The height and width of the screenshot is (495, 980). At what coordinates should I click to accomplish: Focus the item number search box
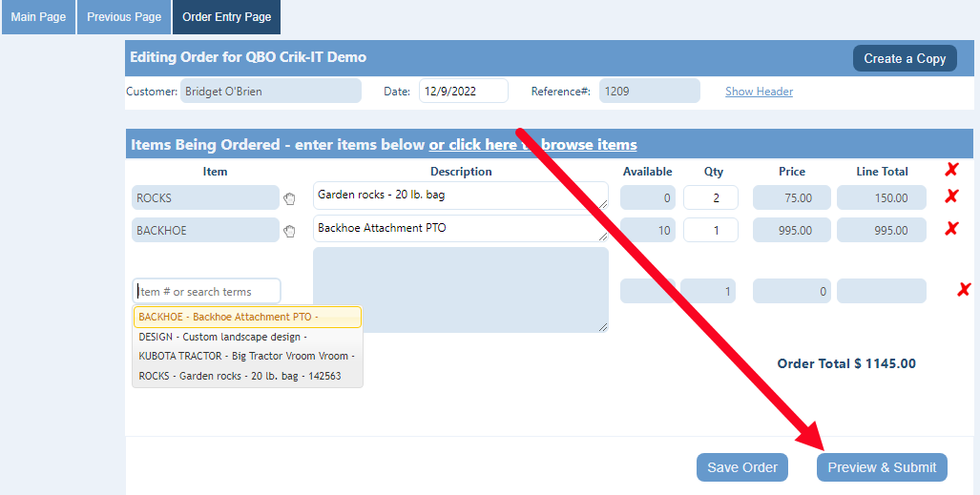(206, 291)
